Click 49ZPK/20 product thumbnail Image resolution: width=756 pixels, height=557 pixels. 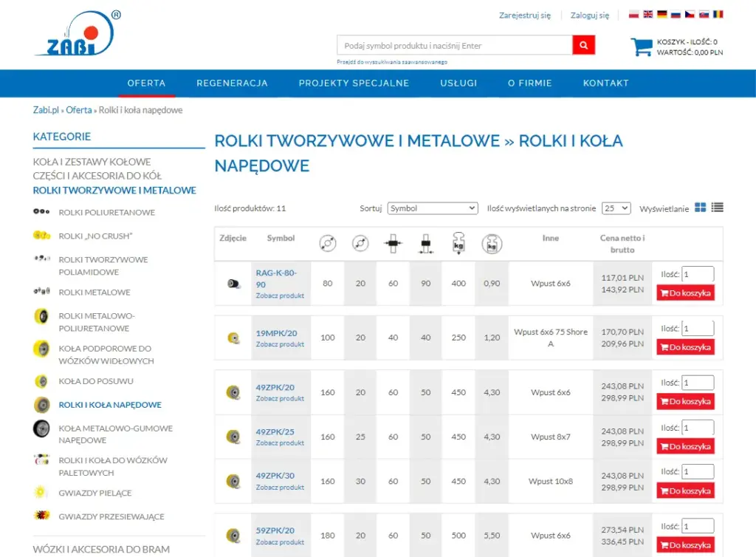tap(233, 392)
